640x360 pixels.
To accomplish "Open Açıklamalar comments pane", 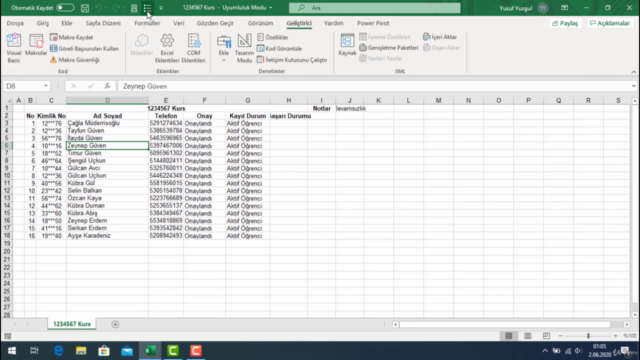I will (x=610, y=23).
